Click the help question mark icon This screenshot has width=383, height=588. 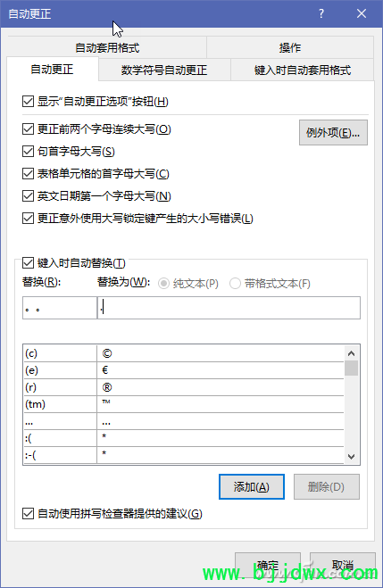tap(321, 14)
